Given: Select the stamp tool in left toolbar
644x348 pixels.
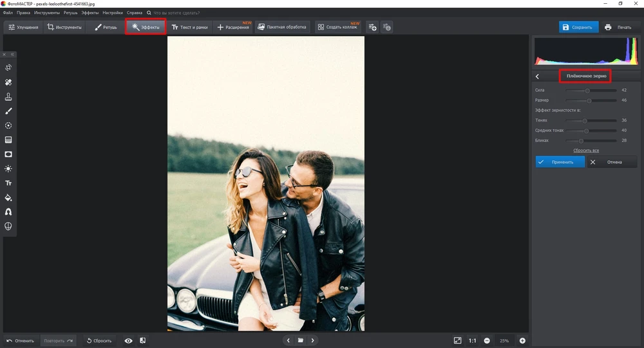Looking at the screenshot, I should [8, 96].
